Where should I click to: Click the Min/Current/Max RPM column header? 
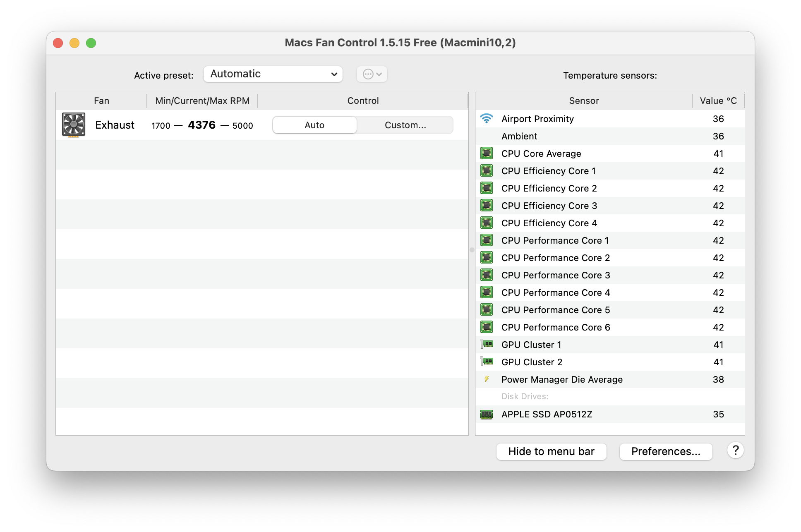click(x=202, y=101)
